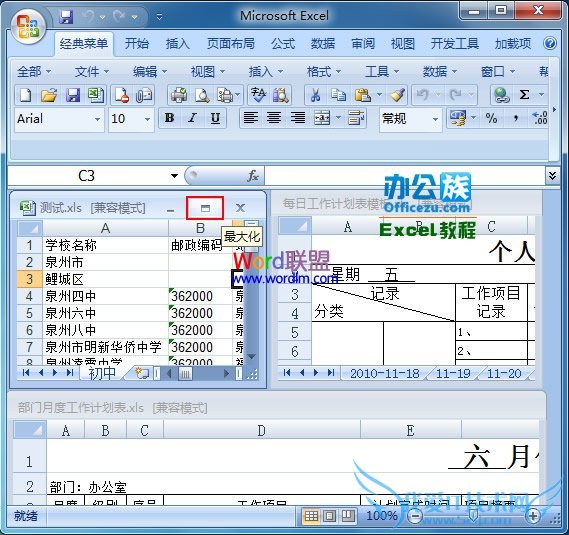Click the Excel save-as workbook icon
This screenshot has height=535, width=569.
96,95
